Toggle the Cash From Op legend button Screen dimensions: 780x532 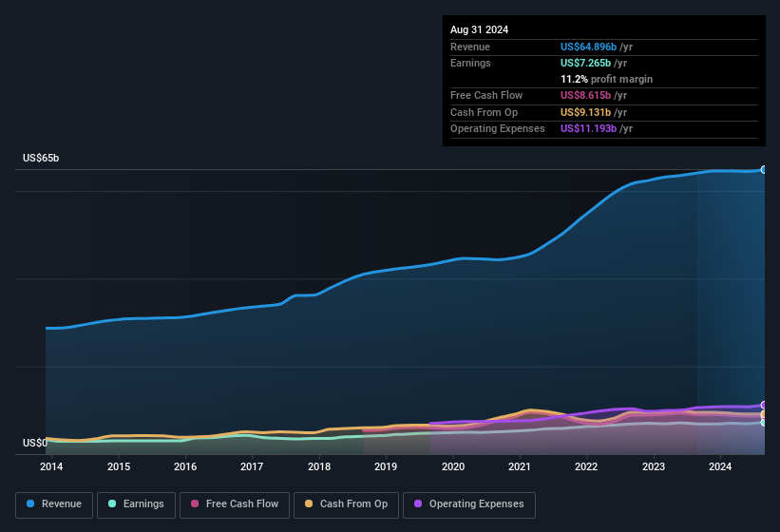pos(346,504)
